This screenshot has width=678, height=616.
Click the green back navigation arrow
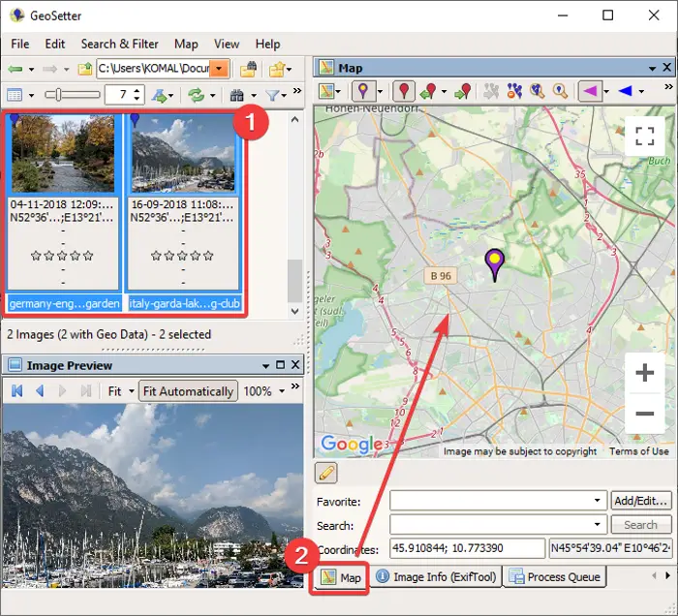[x=15, y=69]
